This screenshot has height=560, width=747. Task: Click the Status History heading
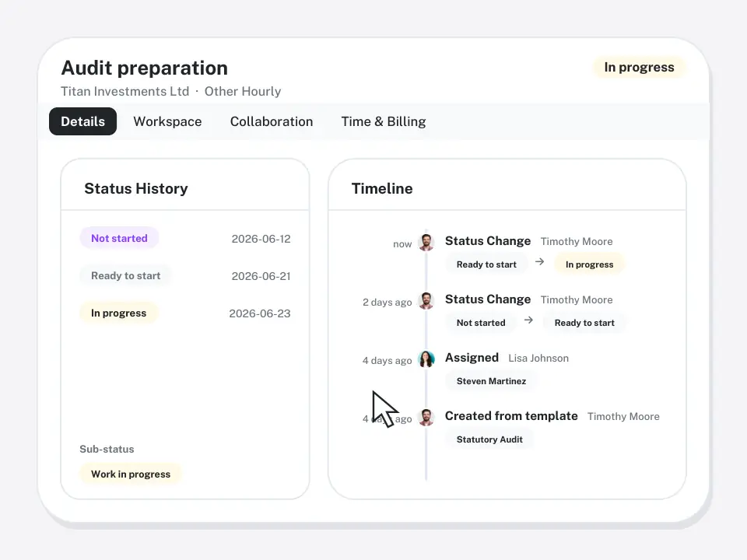point(135,188)
